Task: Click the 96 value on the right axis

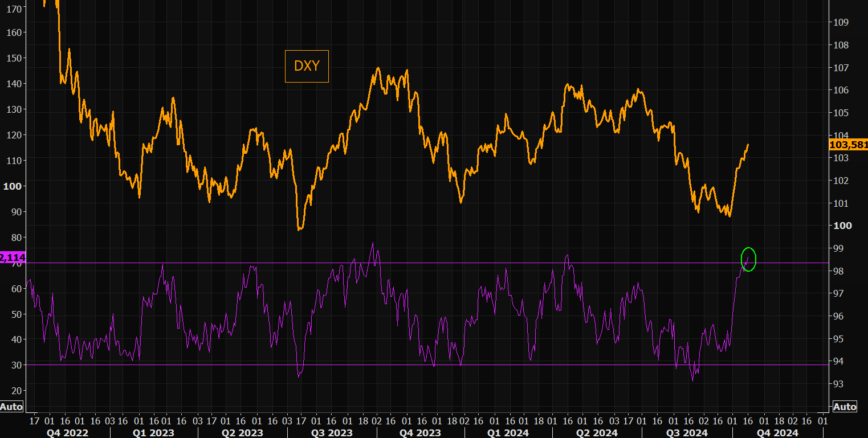Action: [x=840, y=316]
